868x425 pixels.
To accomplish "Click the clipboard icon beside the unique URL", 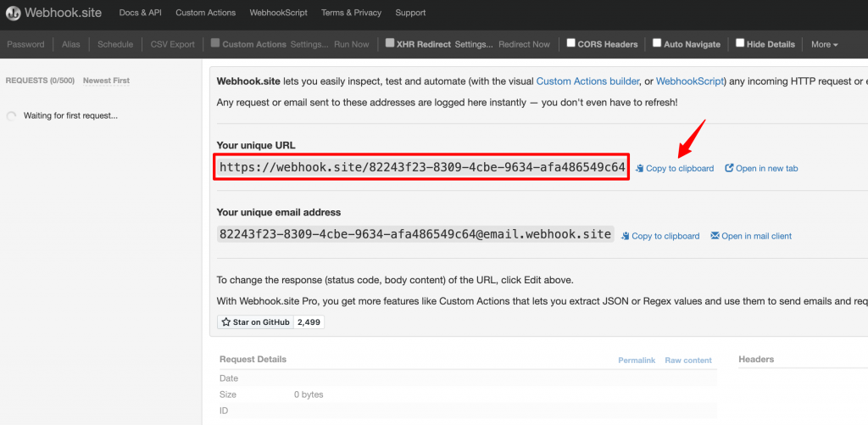I will click(640, 169).
